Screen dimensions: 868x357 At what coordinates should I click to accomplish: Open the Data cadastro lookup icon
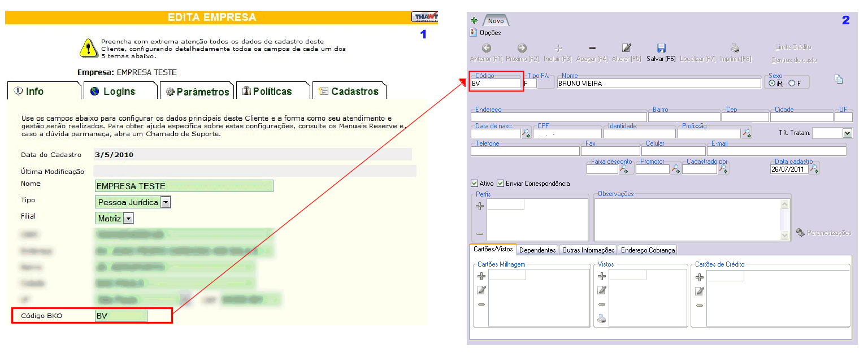point(814,169)
